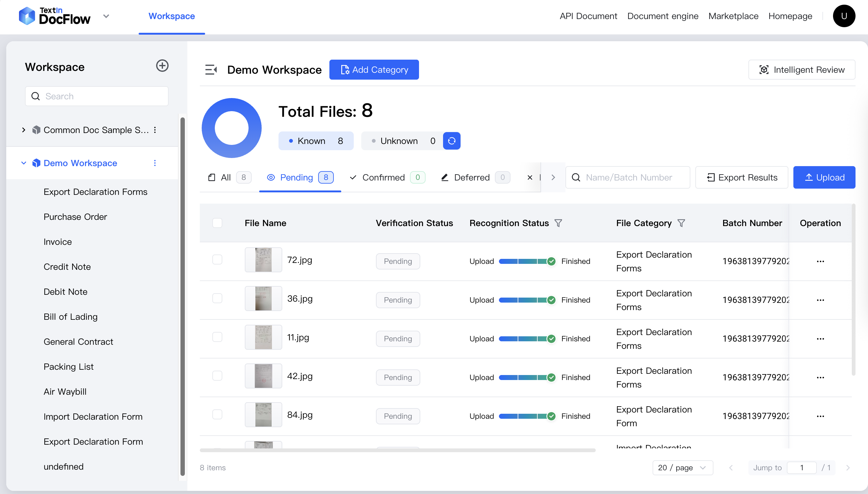This screenshot has width=868, height=494.
Task: Click the add workspace plus icon
Action: click(162, 66)
